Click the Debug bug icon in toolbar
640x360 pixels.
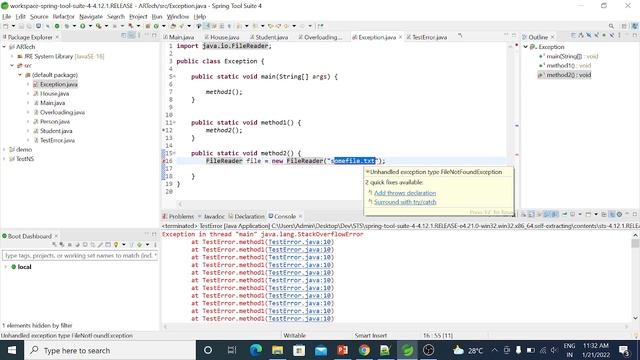[x=67, y=26]
